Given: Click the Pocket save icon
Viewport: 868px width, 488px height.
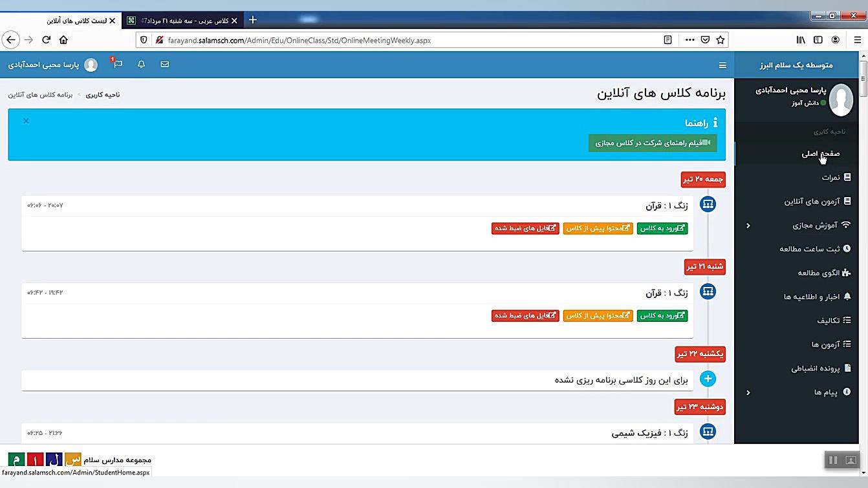Looking at the screenshot, I should [705, 40].
